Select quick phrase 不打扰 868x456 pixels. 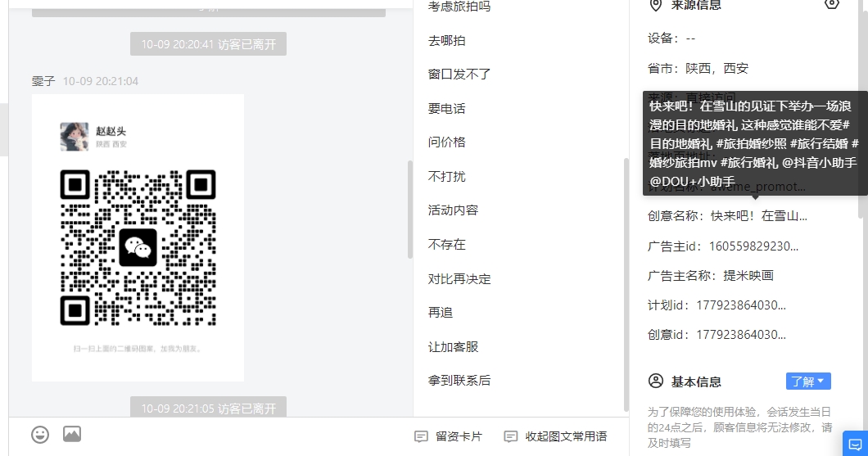(447, 177)
